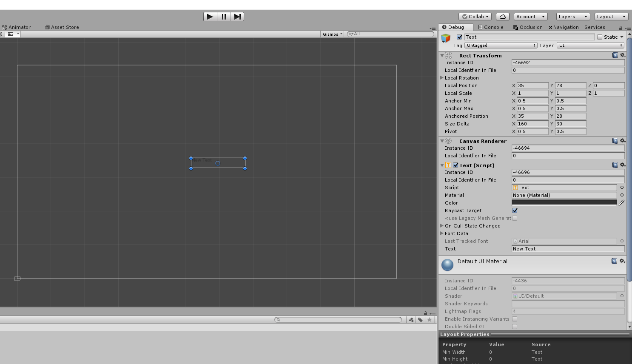
Task: Click the Step frame button
Action: pos(237,17)
